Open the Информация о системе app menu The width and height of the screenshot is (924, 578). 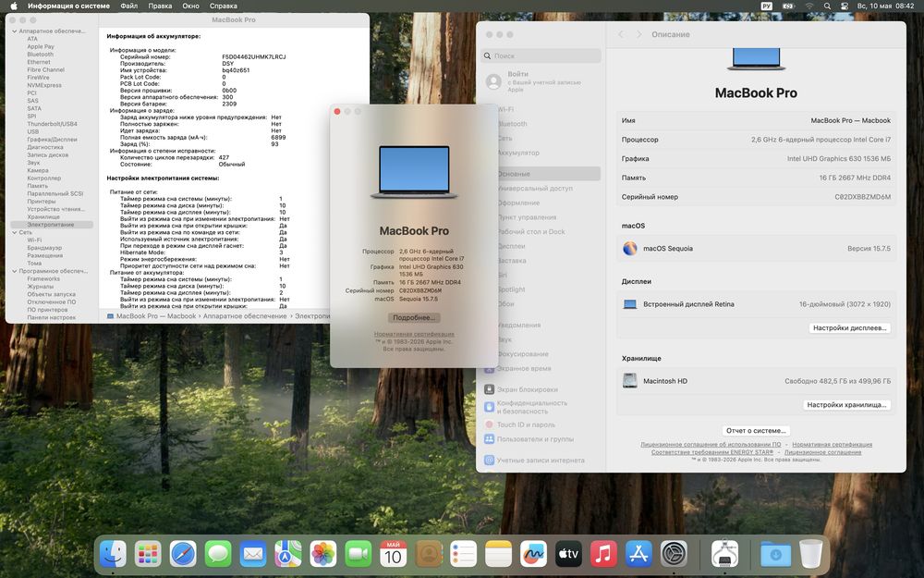(68, 6)
